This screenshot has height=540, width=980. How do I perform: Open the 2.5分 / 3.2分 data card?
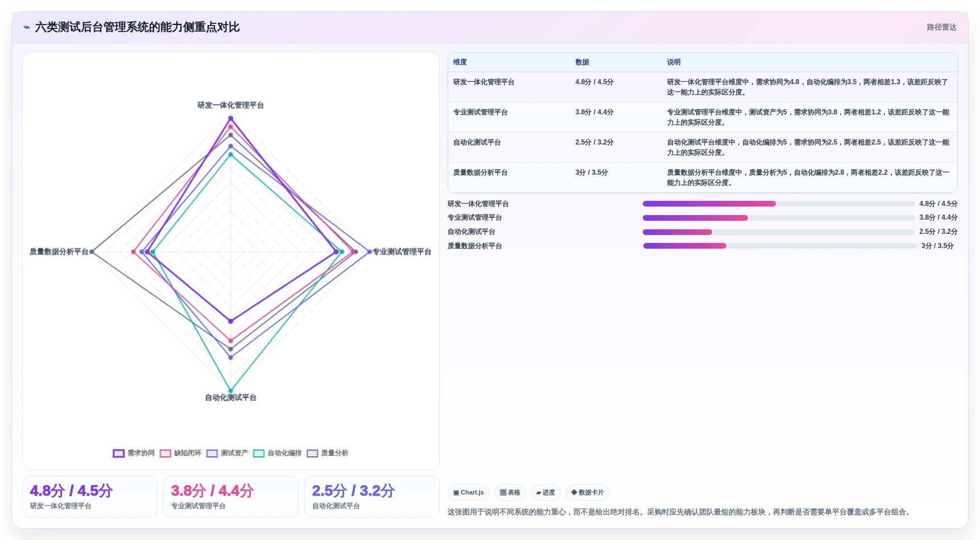(x=372, y=497)
